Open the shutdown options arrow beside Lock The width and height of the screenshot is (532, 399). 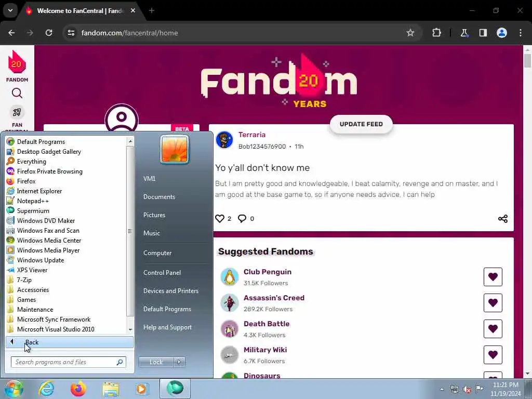[x=179, y=362]
